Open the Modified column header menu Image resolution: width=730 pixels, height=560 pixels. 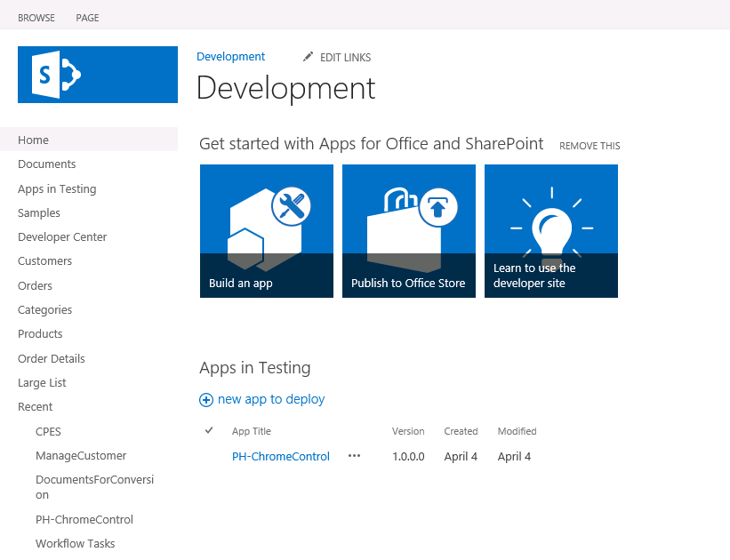(x=517, y=431)
